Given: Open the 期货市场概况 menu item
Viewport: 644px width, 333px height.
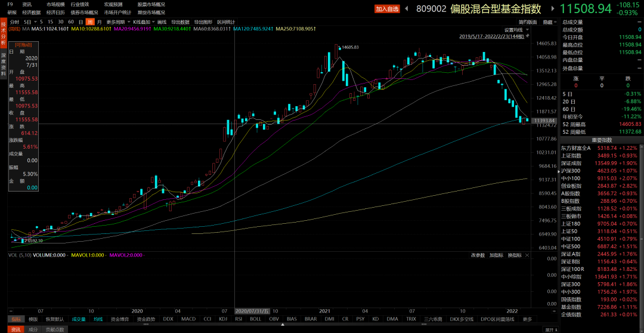Looking at the screenshot, I should click(x=151, y=13).
